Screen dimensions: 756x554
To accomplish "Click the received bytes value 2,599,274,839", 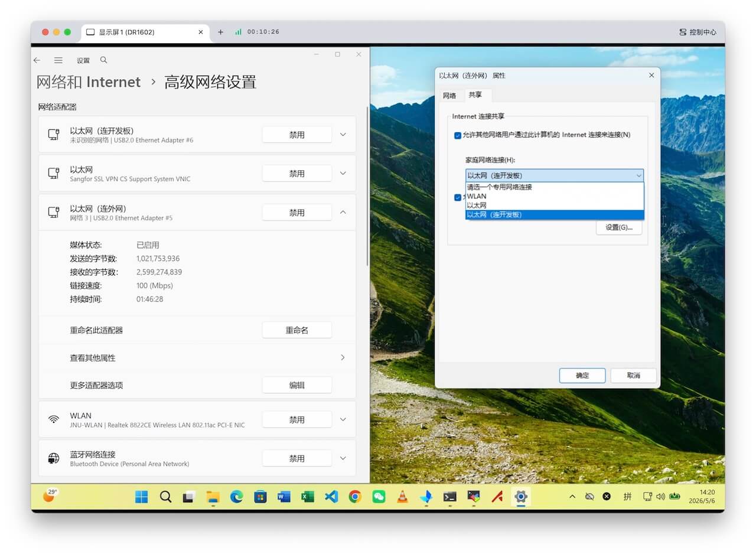I will [159, 272].
